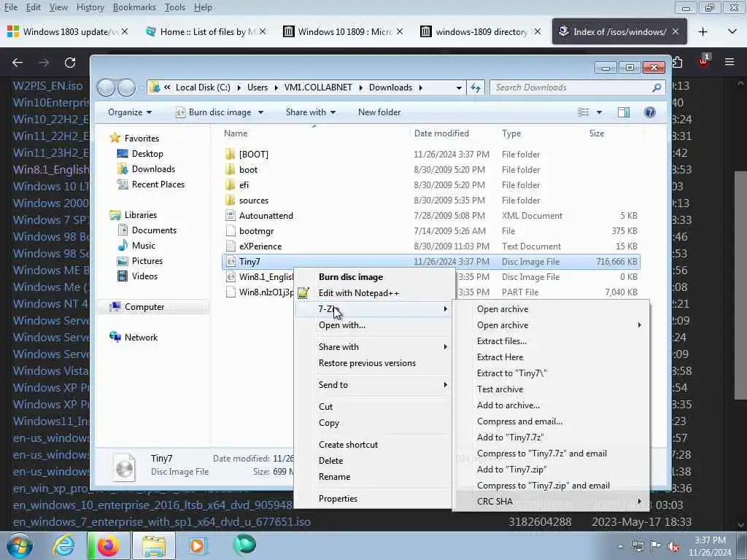Select the bootmgr file row
747x560 pixels.
[x=431, y=231]
